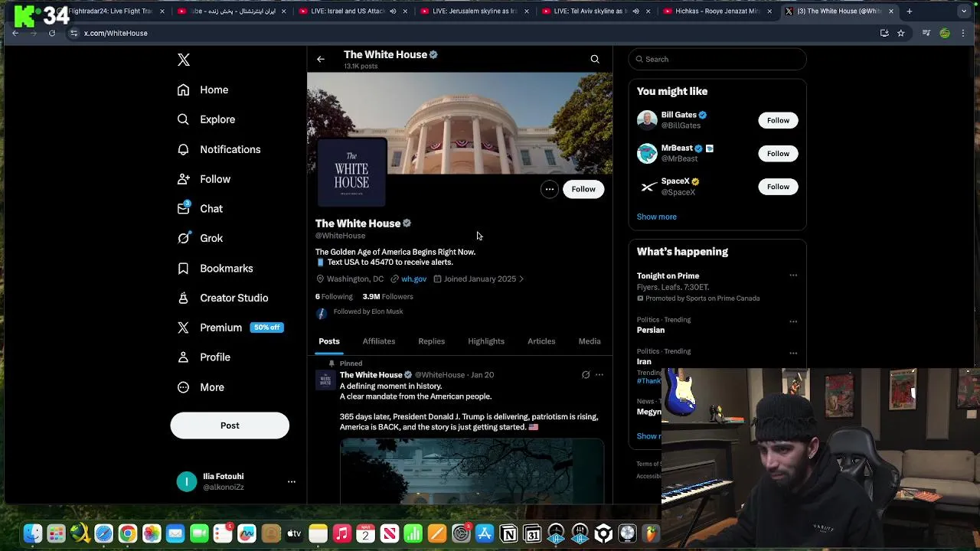Open the pinned post's three-dot menu
980x551 pixels.
click(x=599, y=375)
